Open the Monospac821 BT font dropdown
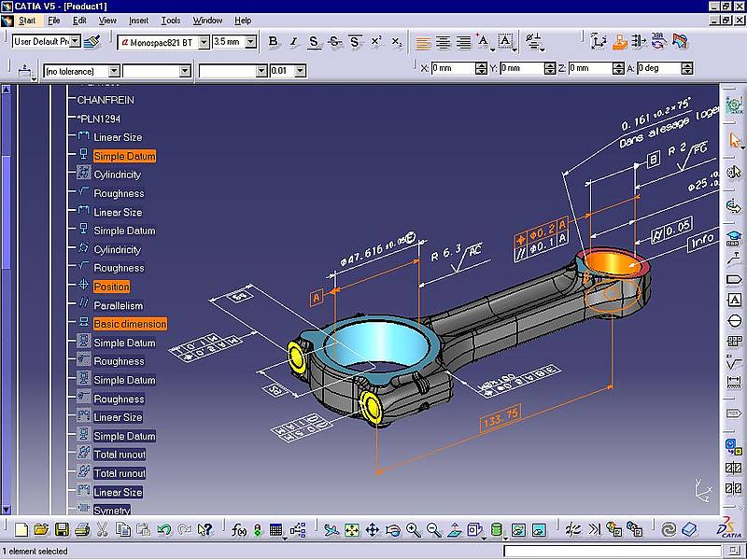The image size is (747, 560). click(x=204, y=41)
